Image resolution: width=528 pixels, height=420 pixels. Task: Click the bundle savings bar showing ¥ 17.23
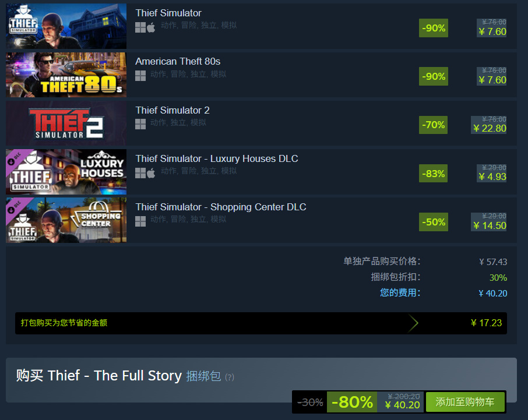coord(261,323)
